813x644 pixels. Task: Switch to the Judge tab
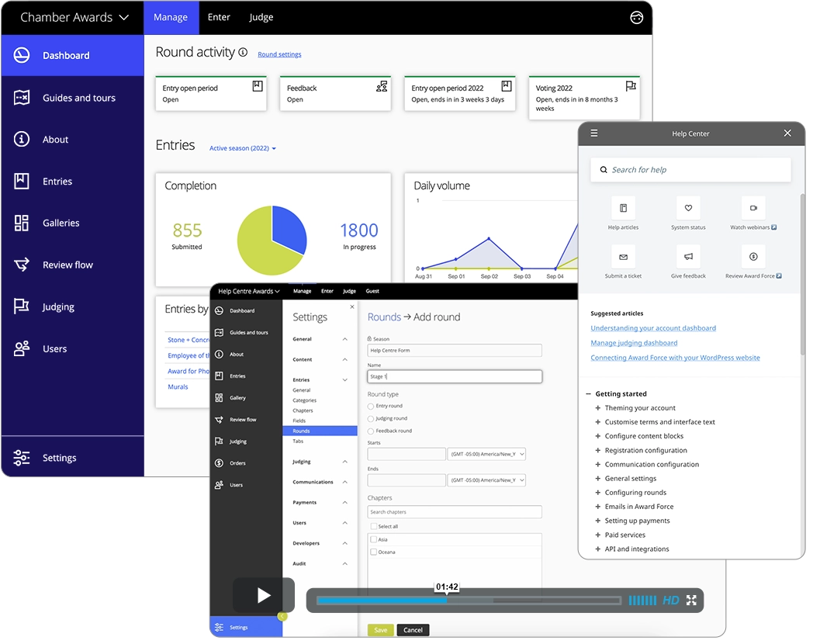pos(261,17)
